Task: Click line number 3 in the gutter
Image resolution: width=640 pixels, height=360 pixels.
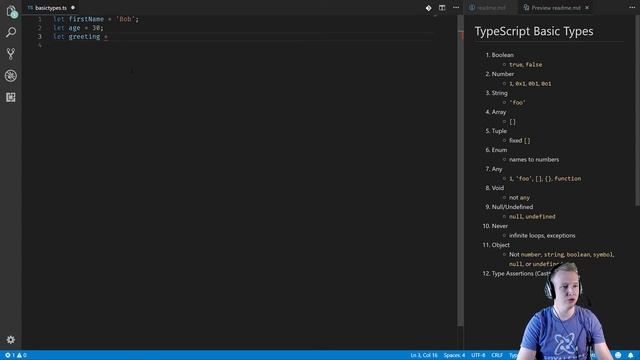Action: pyautogui.click(x=40, y=36)
